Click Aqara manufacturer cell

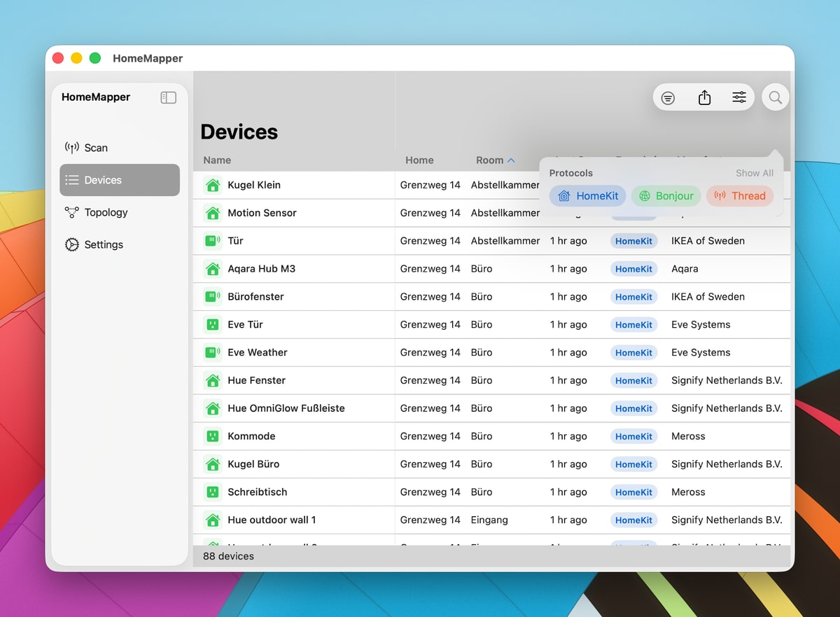pyautogui.click(x=685, y=269)
